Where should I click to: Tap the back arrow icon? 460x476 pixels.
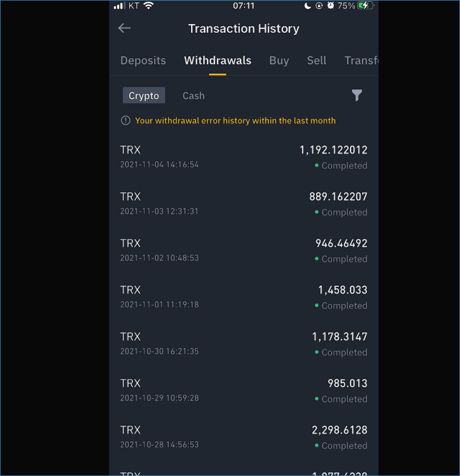point(124,28)
